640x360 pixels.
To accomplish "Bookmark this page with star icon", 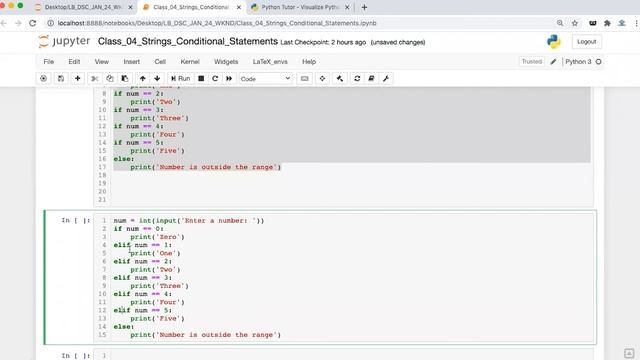I will tap(575, 23).
